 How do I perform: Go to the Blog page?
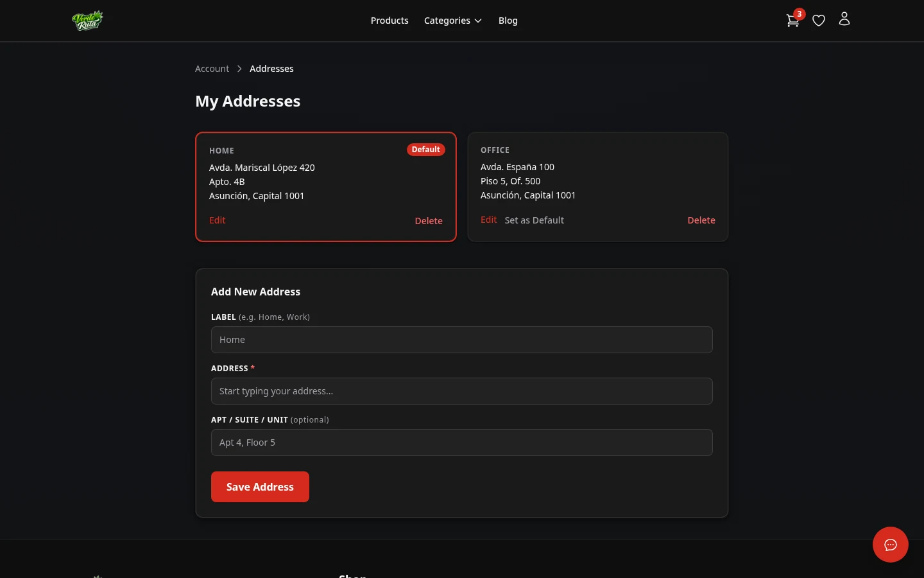[x=508, y=20]
